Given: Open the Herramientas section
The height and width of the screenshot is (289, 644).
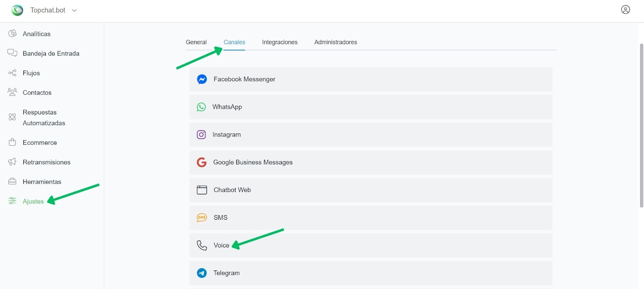Looking at the screenshot, I should click(42, 181).
